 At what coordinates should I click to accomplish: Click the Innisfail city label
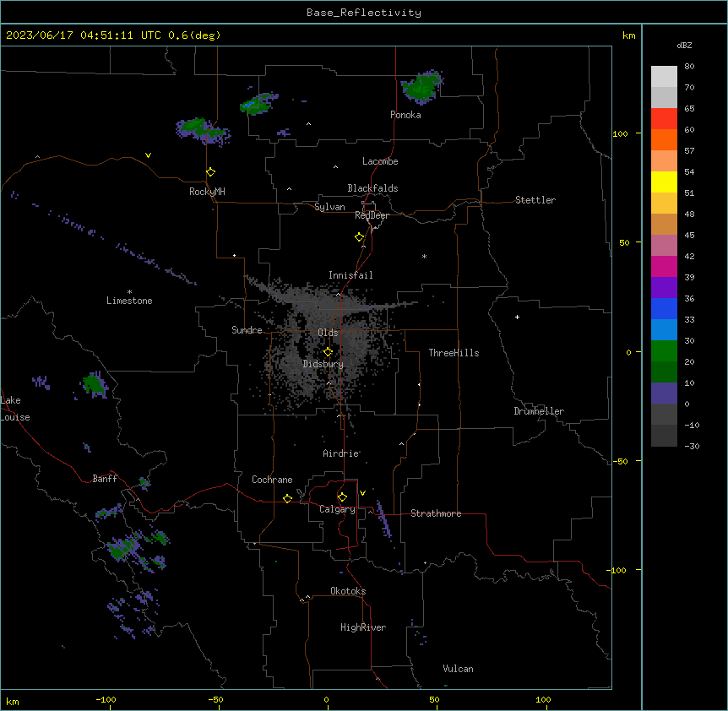(x=350, y=275)
